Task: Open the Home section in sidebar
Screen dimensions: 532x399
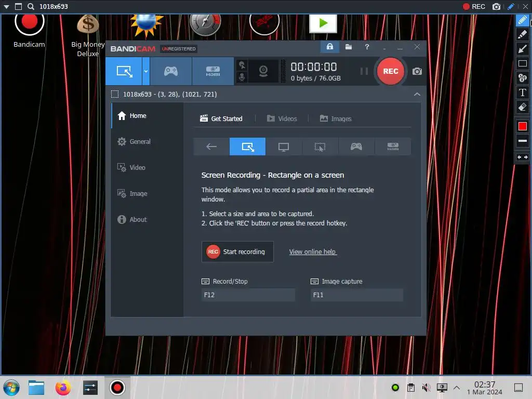Action: point(147,116)
